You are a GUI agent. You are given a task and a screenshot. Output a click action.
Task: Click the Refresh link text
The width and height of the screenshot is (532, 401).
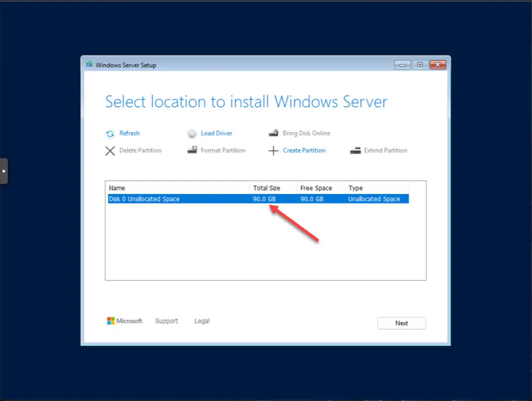point(129,133)
